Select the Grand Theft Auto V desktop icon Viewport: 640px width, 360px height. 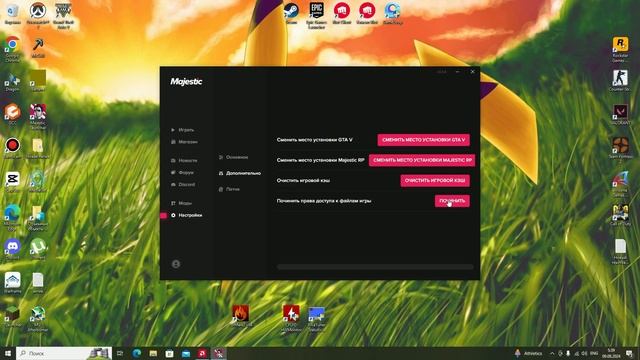click(x=63, y=15)
